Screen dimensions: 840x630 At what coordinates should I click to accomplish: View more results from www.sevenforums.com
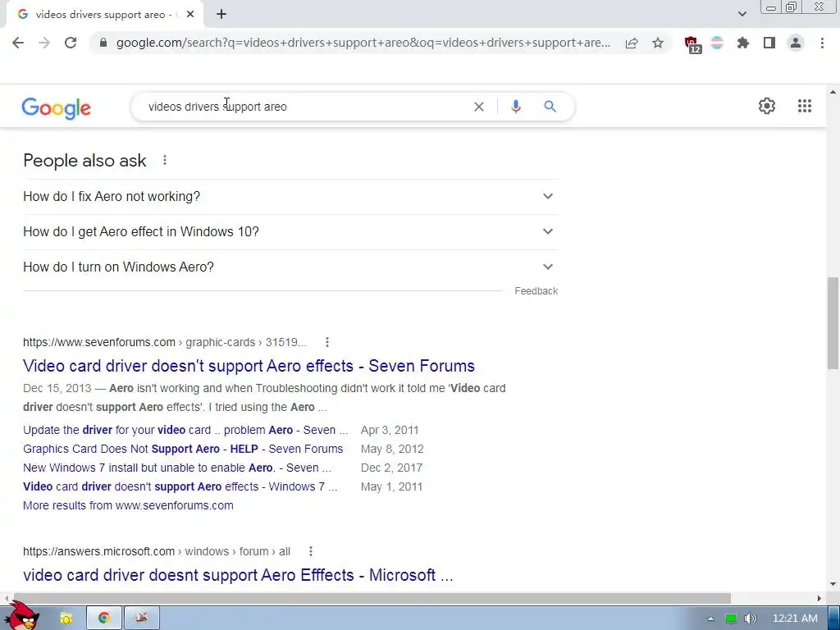tap(128, 505)
